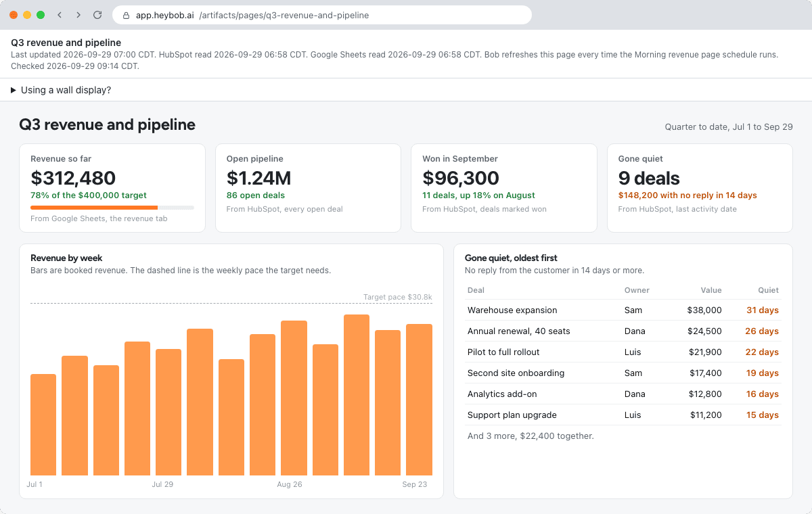Image resolution: width=812 pixels, height=514 pixels.
Task: Click the 'Owner' column header
Action: click(637, 290)
